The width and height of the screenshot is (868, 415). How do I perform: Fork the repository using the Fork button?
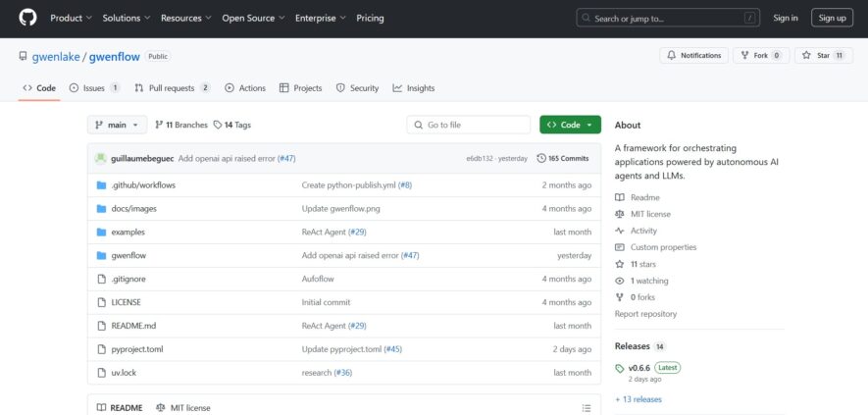pos(761,55)
